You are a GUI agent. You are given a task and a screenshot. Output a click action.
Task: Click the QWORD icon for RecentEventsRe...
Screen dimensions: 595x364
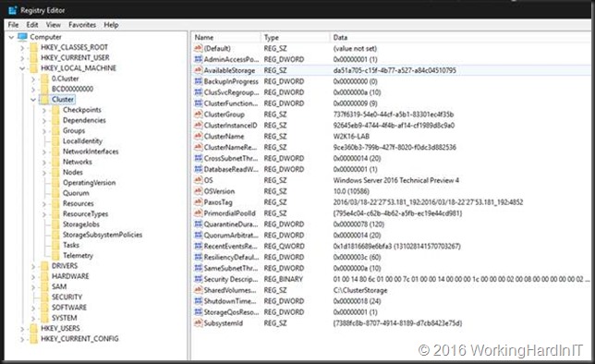198,247
